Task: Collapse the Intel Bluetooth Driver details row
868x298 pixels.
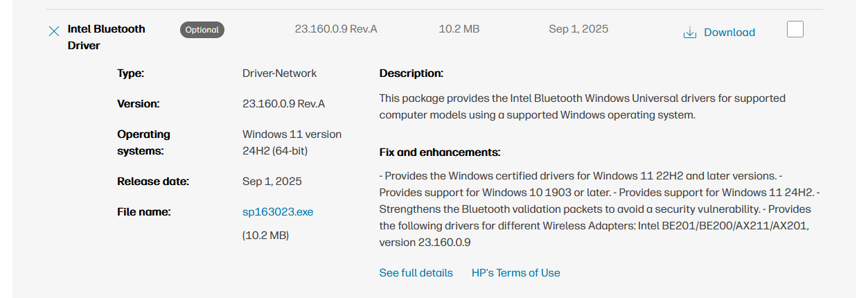Action: tap(54, 31)
